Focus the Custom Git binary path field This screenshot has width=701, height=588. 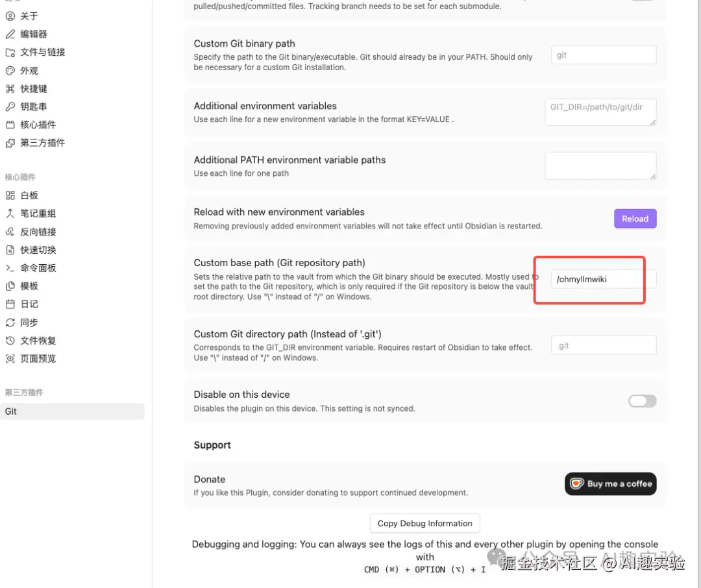(x=604, y=55)
